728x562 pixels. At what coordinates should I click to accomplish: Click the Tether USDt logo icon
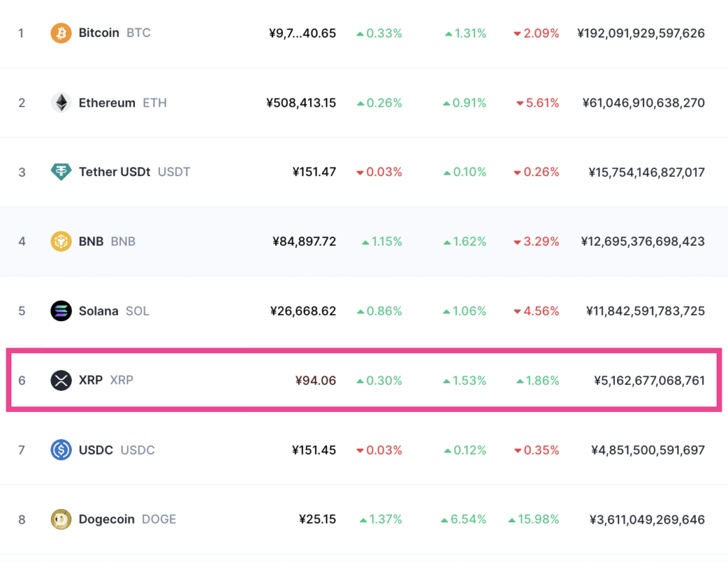click(x=61, y=172)
